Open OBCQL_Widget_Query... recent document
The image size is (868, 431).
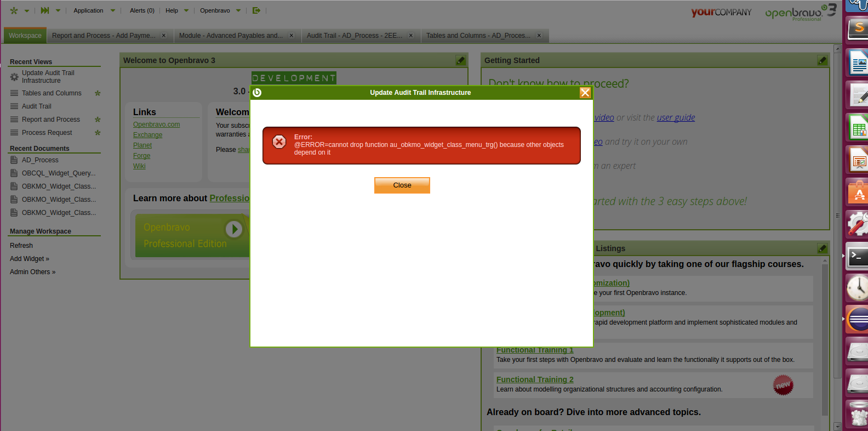point(59,173)
